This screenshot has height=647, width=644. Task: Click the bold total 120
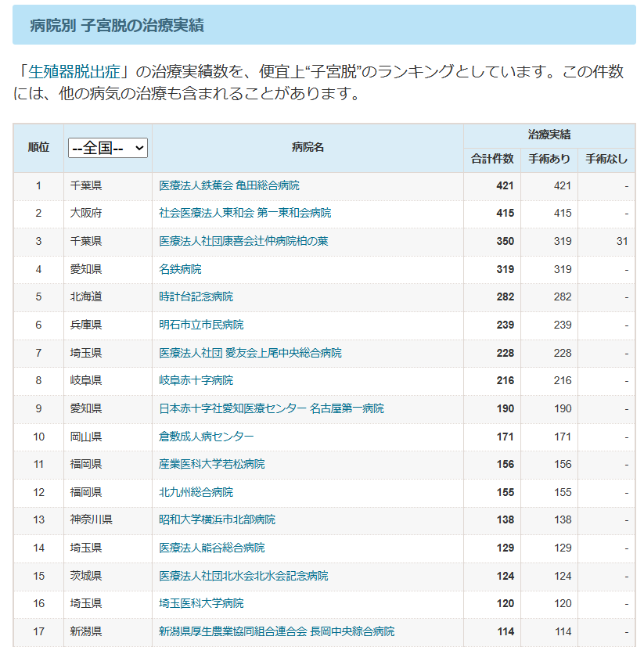[x=505, y=603]
